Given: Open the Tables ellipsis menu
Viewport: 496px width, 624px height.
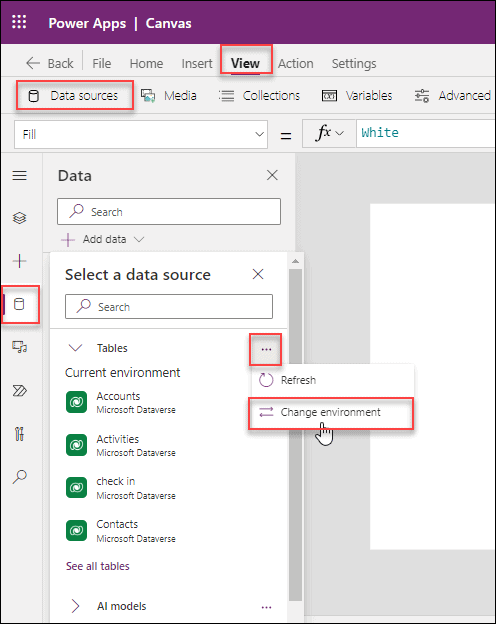Looking at the screenshot, I should (266, 349).
